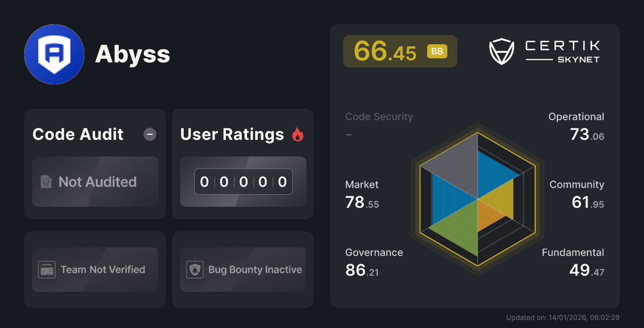Click the ID card icon for Team Not Verified
644x328 pixels.
(x=48, y=270)
